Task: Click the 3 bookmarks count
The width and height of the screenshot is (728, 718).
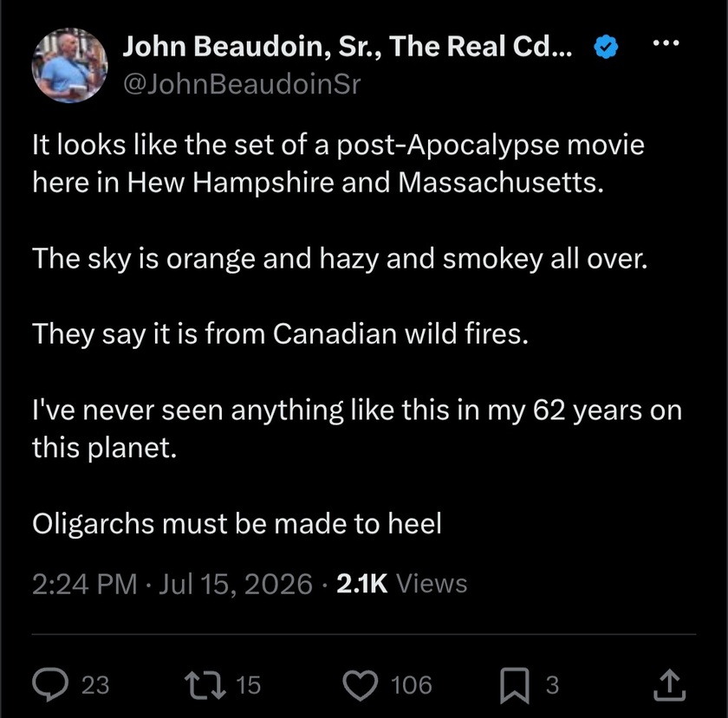Action: (552, 685)
